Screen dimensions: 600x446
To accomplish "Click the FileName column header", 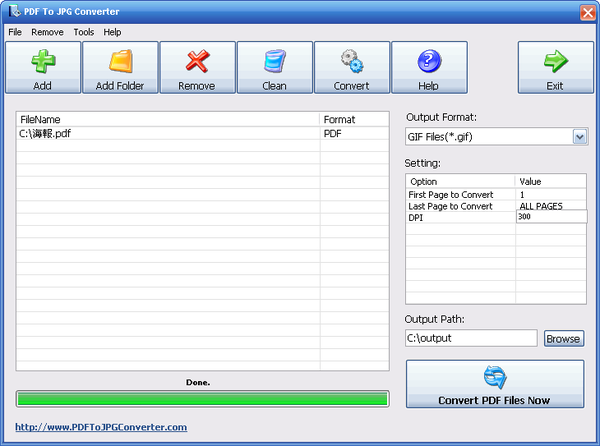I will point(168,119).
